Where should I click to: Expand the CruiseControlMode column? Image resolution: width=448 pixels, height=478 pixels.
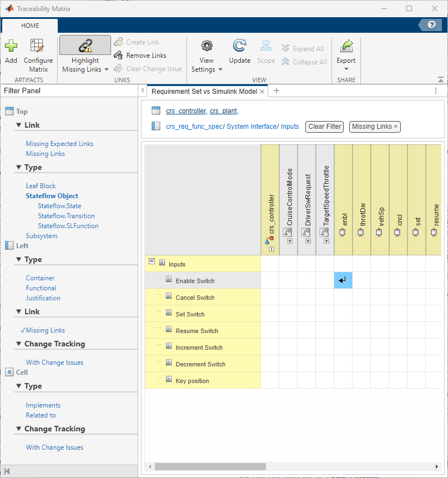290,241
